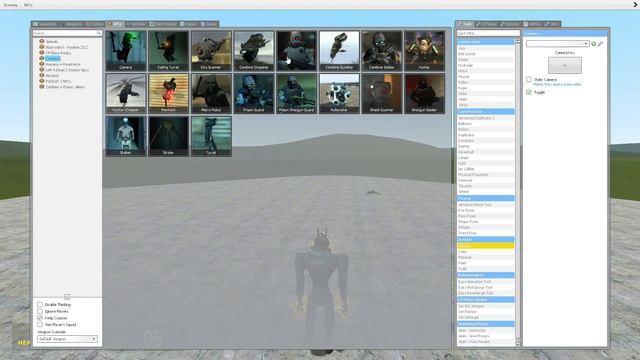Select the Physical Properties tool
The width and height of the screenshot is (640, 360).
coord(485,175)
